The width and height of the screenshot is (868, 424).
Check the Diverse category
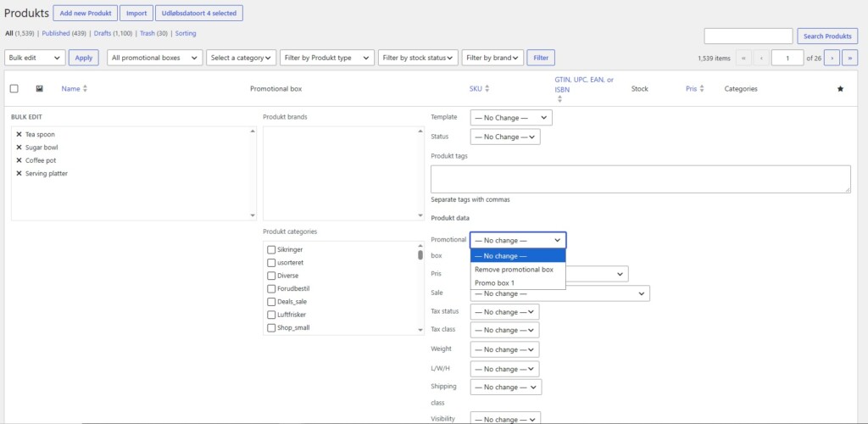pos(271,276)
